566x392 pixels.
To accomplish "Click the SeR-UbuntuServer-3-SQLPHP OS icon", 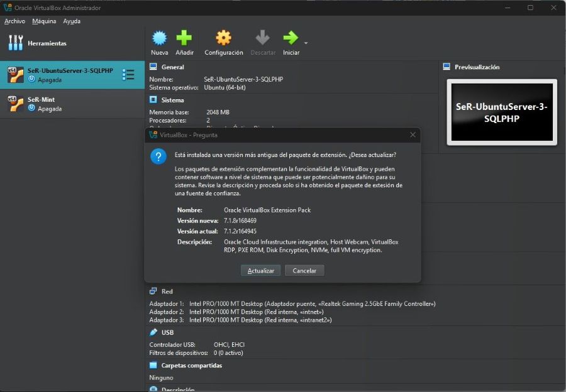I will [x=16, y=75].
